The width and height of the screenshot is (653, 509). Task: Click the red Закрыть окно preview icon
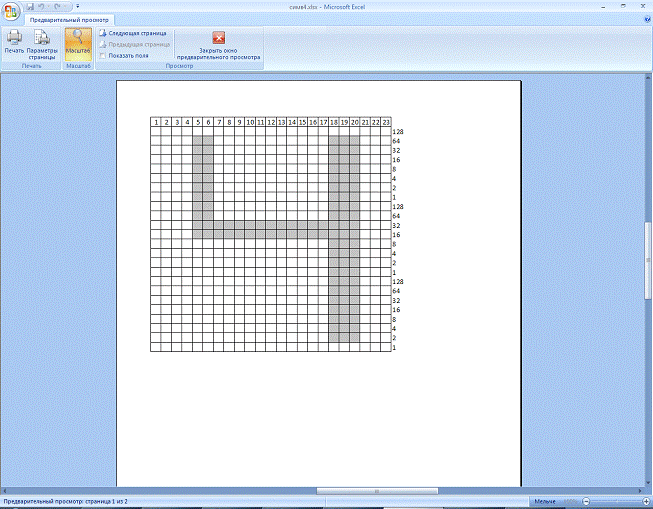pos(219,38)
